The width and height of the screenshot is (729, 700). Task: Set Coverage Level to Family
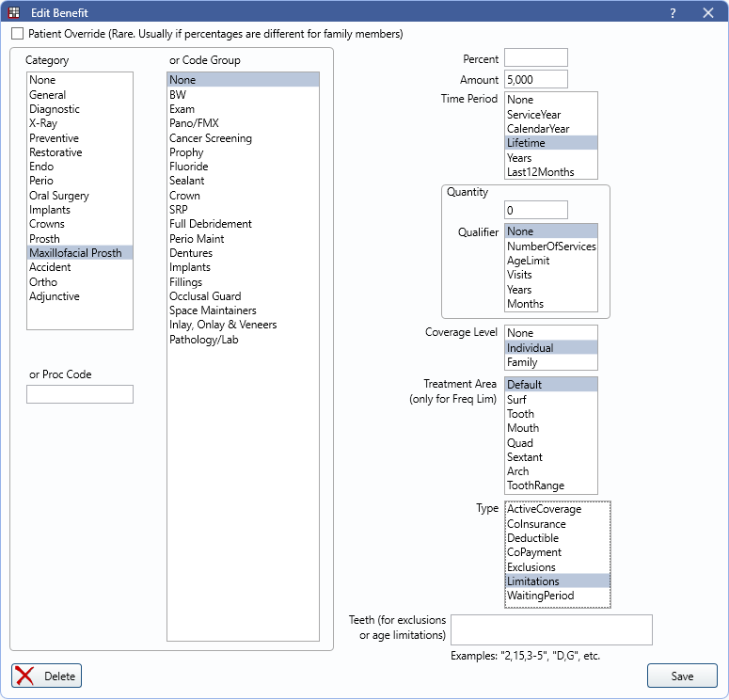point(522,362)
